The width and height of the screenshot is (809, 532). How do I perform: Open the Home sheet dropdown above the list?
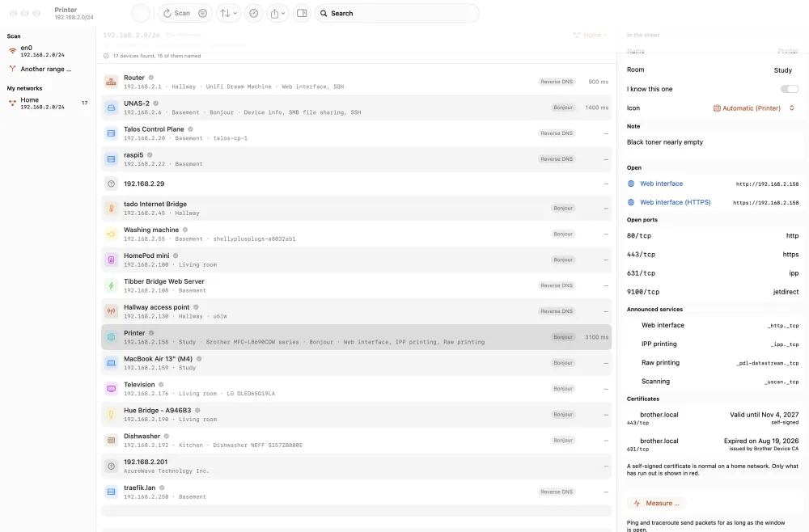(x=591, y=35)
